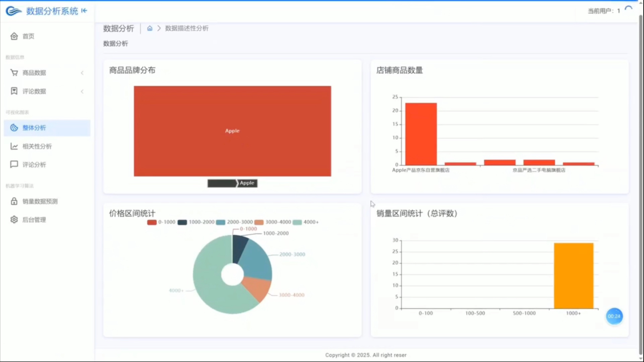Viewport: 644px width, 362px height.
Task: Click the gear icon for 后台管理
Action: pos(14,219)
